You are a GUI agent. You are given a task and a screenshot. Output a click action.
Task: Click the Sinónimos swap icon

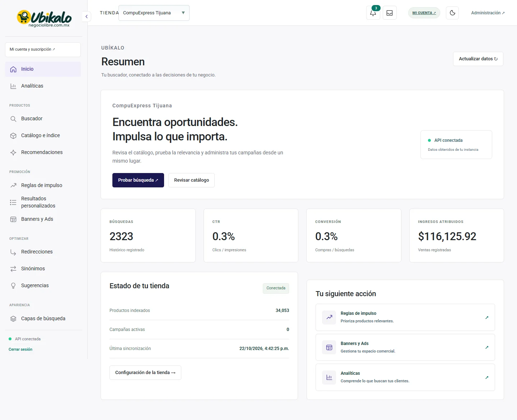pyautogui.click(x=13, y=269)
